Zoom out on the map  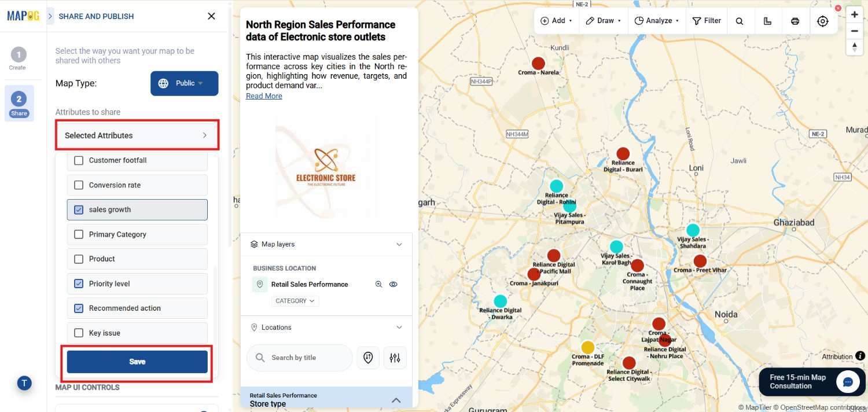(855, 31)
